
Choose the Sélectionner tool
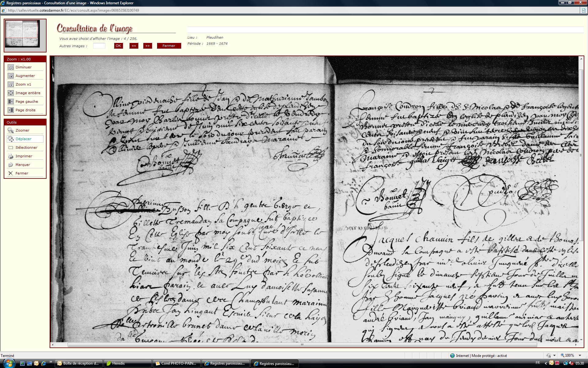tap(11, 148)
